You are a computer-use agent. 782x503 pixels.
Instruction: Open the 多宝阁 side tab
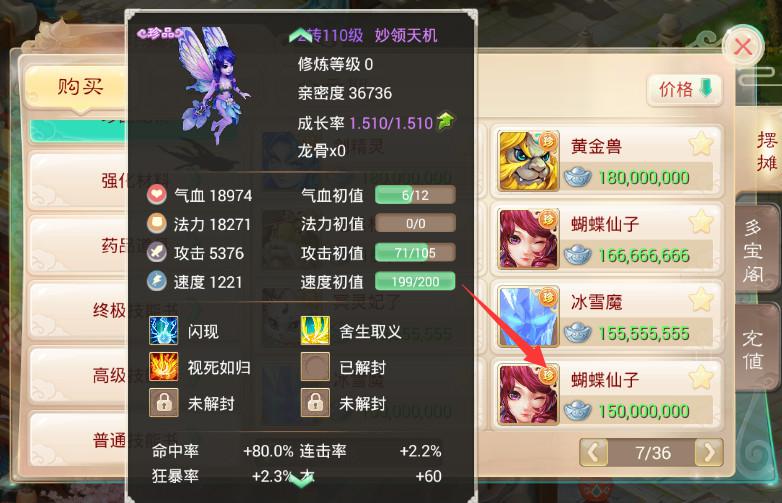coord(754,249)
